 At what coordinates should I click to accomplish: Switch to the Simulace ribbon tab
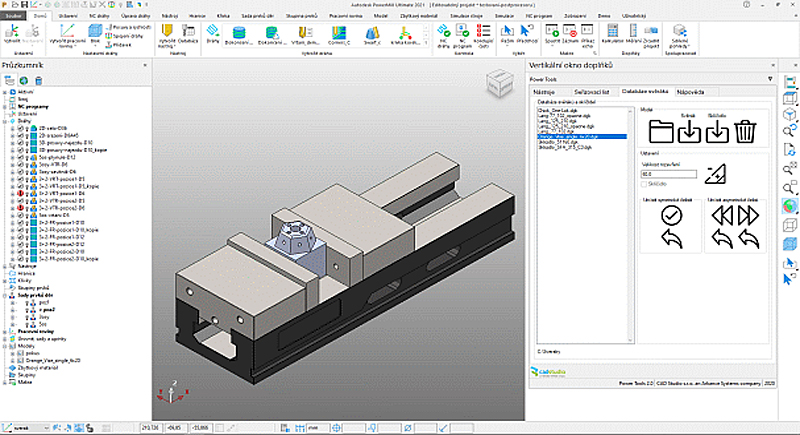pos(504,16)
